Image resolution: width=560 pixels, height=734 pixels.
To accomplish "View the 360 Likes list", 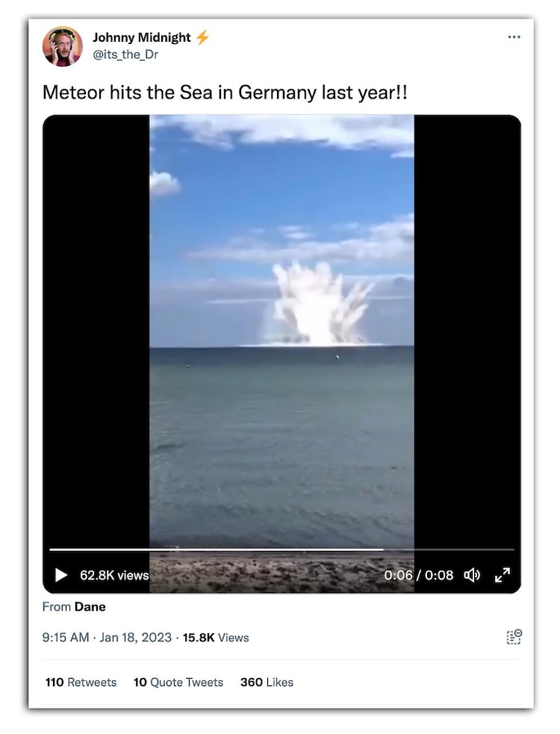I will click(x=267, y=682).
